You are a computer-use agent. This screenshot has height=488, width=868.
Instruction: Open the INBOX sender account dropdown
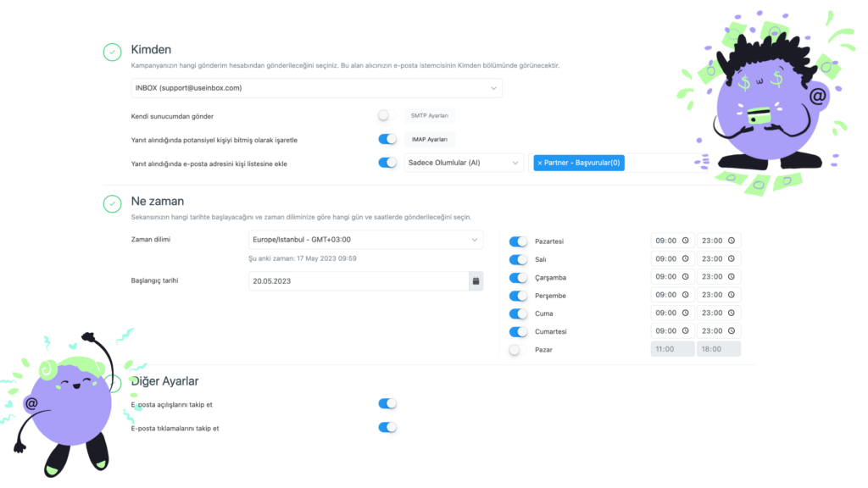click(x=316, y=88)
